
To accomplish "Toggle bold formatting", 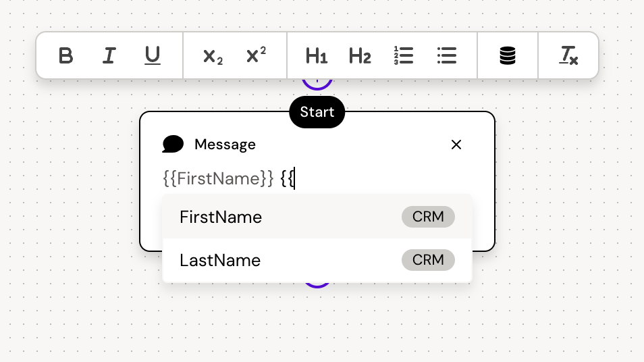I will coord(65,55).
